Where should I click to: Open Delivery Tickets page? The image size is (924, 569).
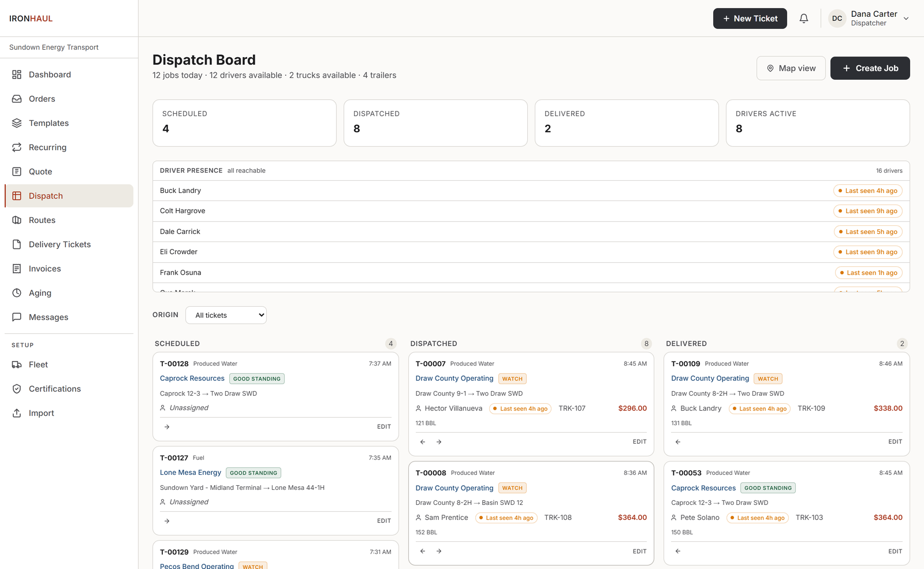[69, 244]
